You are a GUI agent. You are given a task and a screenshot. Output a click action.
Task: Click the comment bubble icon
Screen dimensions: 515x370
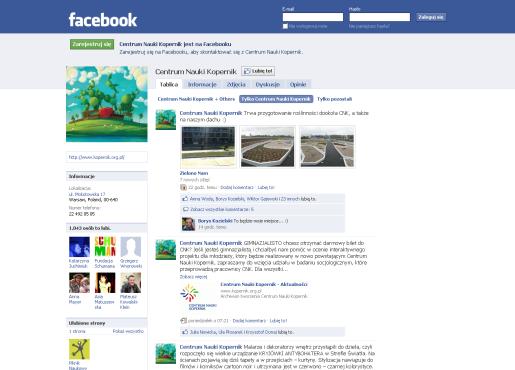click(186, 209)
